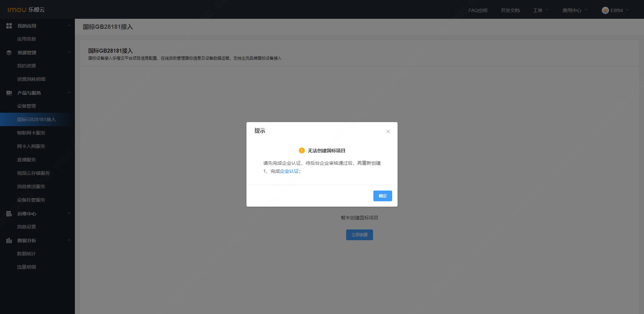
Task: Click the 确定 button in dialog
Action: 383,196
